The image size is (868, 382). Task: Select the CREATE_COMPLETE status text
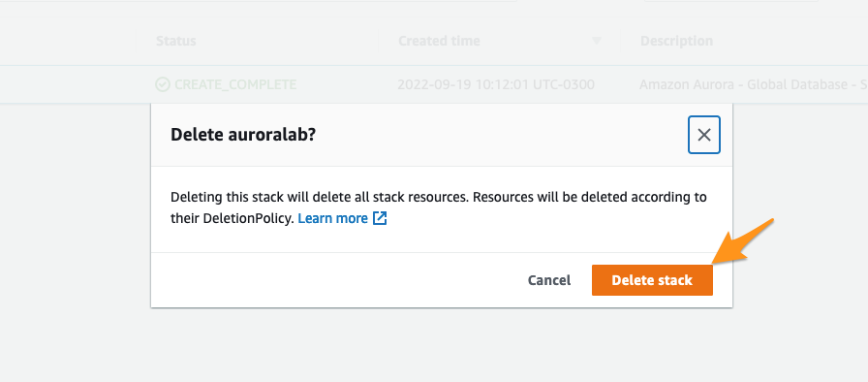(235, 84)
